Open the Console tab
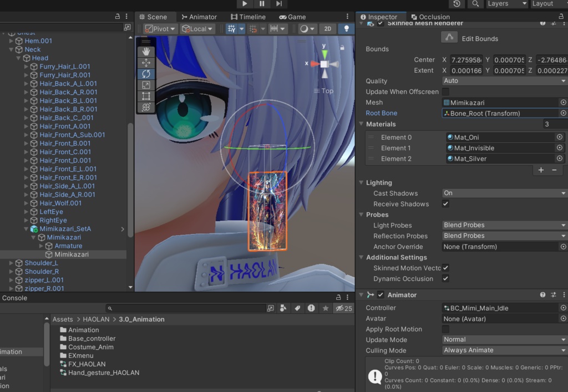The image size is (568, 392). point(14,298)
